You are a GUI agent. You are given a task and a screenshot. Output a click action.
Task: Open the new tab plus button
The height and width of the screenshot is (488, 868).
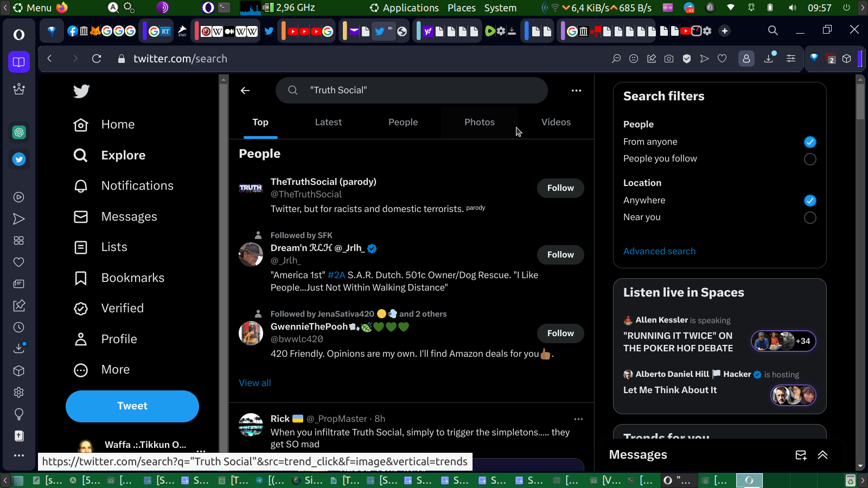[x=725, y=31]
